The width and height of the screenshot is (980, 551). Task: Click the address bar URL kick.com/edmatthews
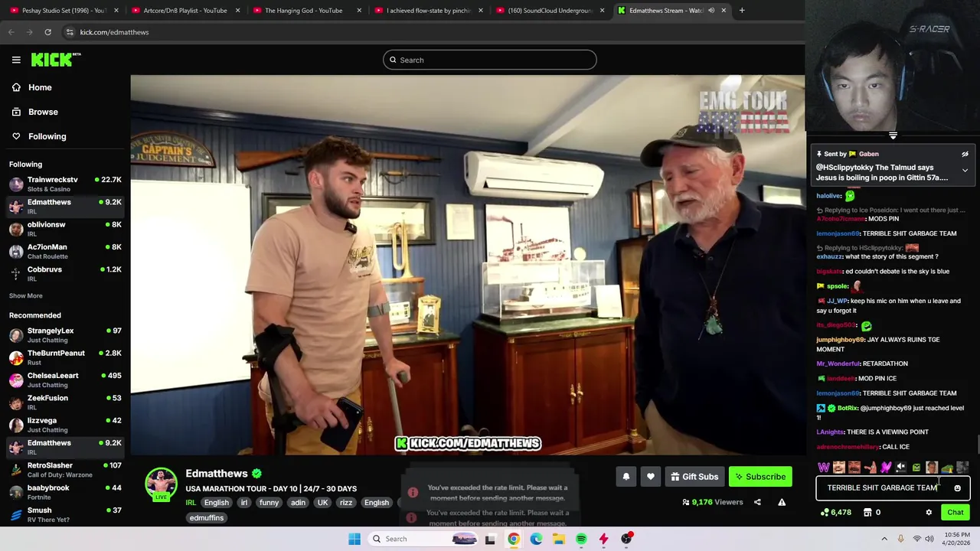click(114, 32)
